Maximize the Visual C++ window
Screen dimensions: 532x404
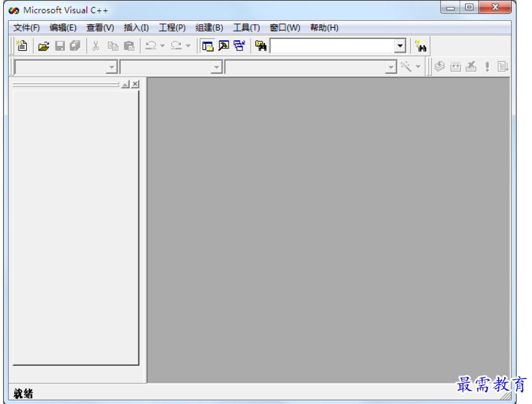(469, 7)
